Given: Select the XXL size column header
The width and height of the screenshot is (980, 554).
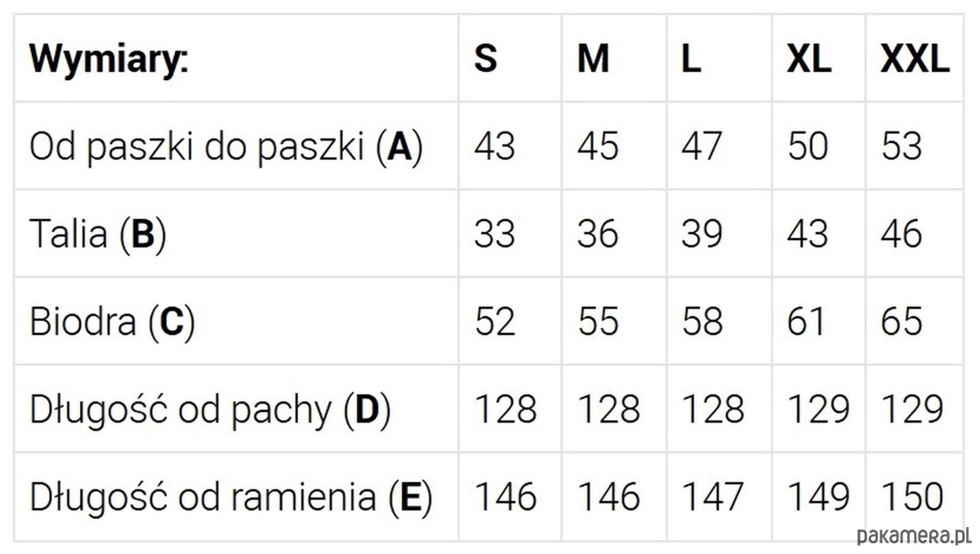Looking at the screenshot, I should coord(915,59).
